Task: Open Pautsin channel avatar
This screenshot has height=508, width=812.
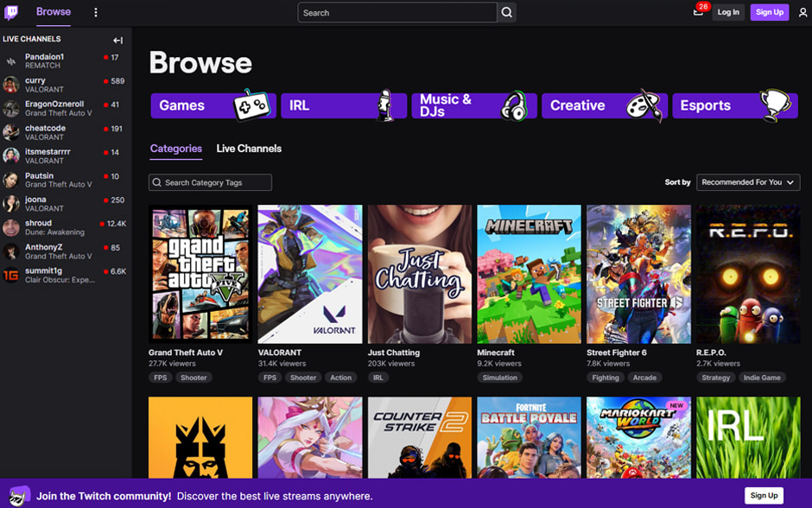Action: pos(11,181)
